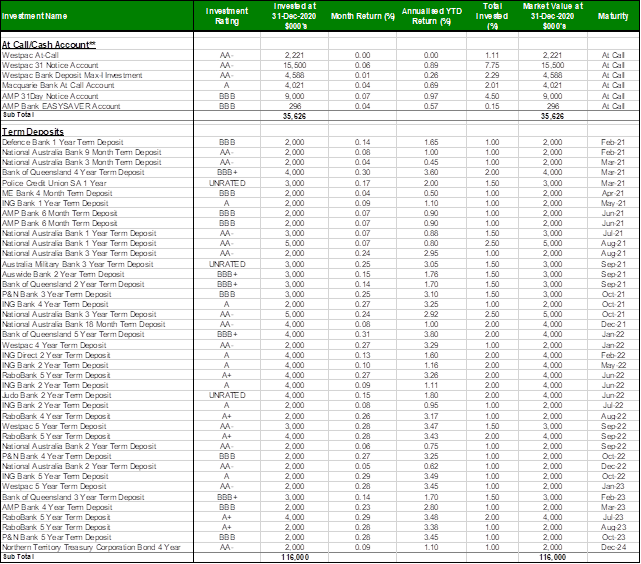The image size is (641, 564).
Task: Click ING Bank 4 Year Term Deposit
Action: click(55, 304)
